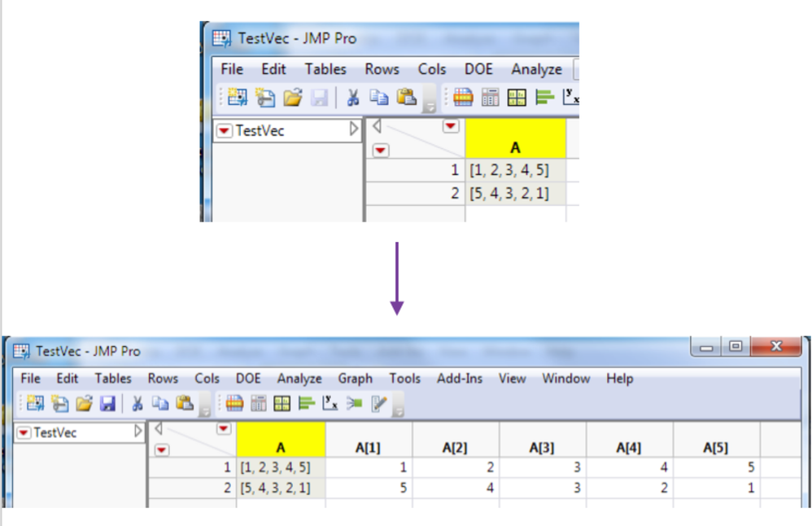This screenshot has width=812, height=526.
Task: Click New Data Table icon in lower window
Action: (x=36, y=403)
